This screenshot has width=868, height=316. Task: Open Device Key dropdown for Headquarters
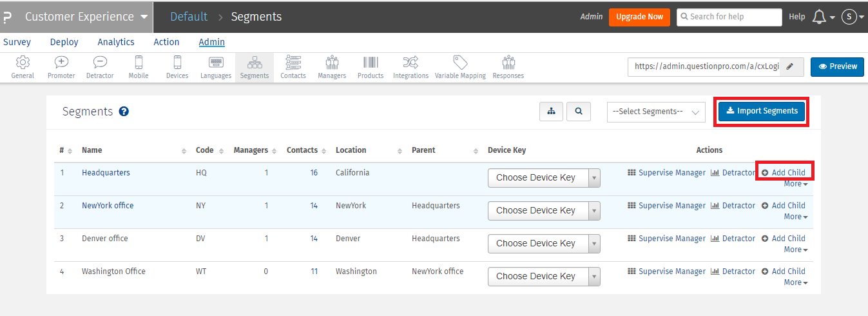coord(544,177)
